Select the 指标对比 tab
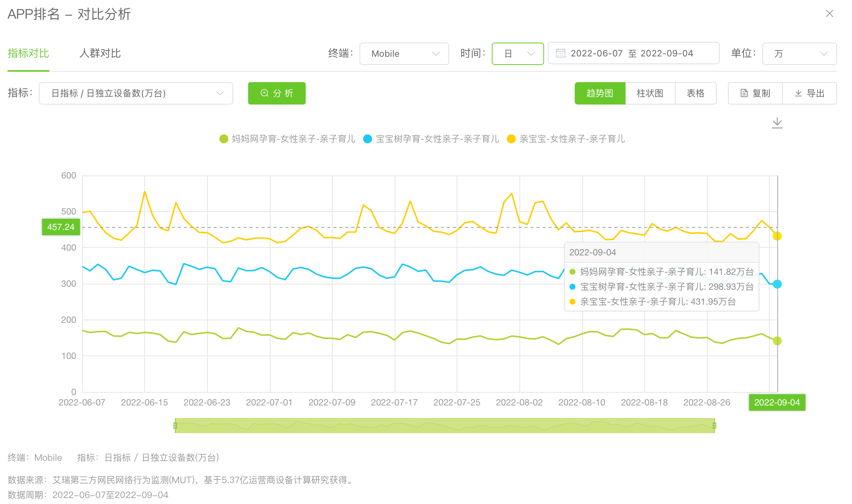Image resolution: width=852 pixels, height=504 pixels. 28,53
